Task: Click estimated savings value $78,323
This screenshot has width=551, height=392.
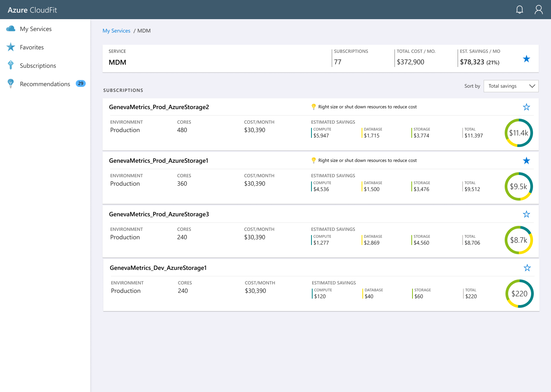Action: tap(472, 62)
